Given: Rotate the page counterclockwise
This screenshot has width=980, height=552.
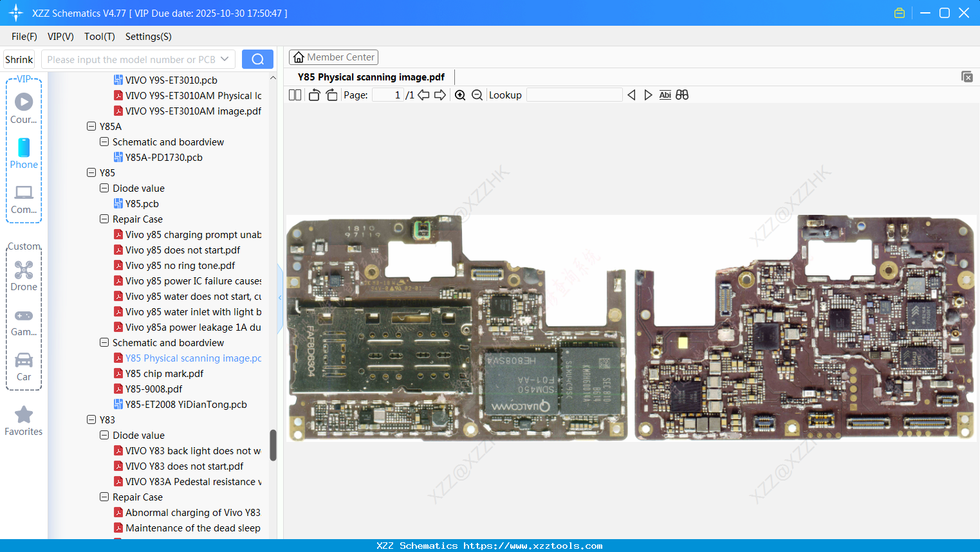Looking at the screenshot, I should [313, 95].
